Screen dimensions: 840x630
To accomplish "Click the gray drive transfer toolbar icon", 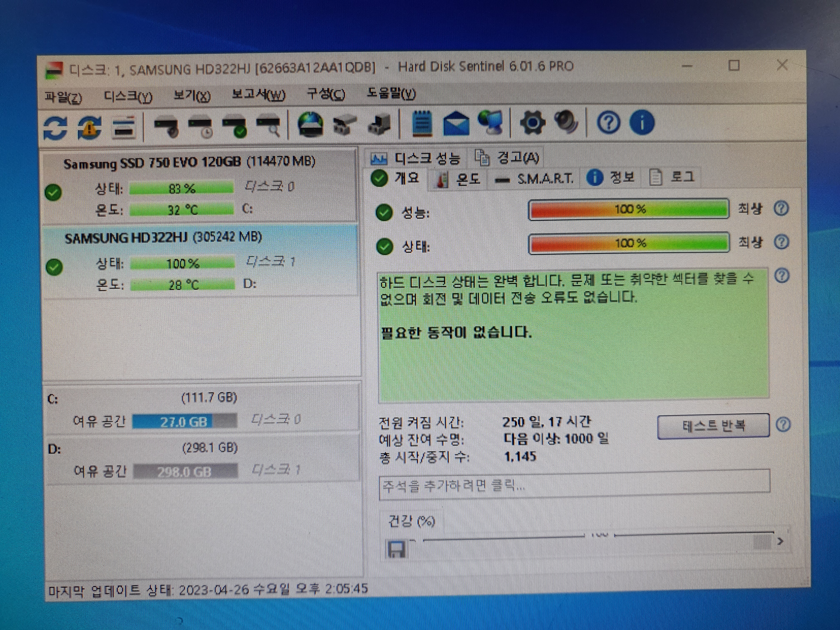I will (345, 125).
